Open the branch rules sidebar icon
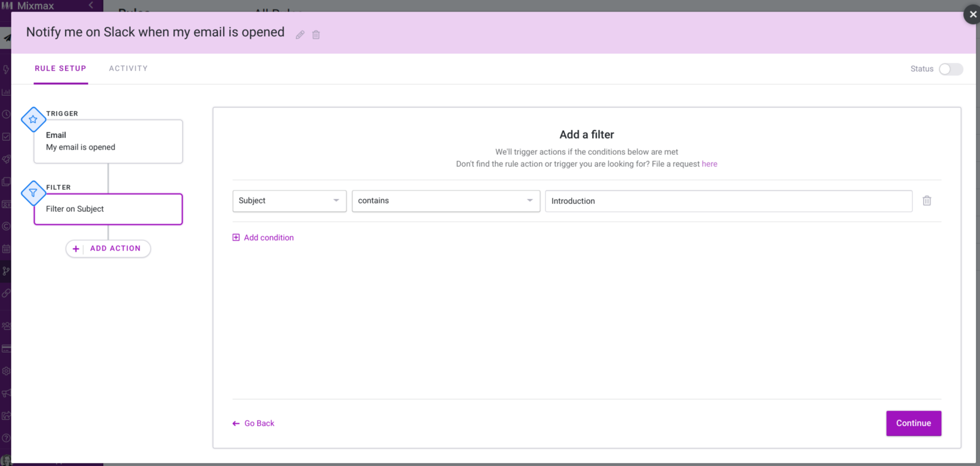The height and width of the screenshot is (466, 980). pos(6,271)
